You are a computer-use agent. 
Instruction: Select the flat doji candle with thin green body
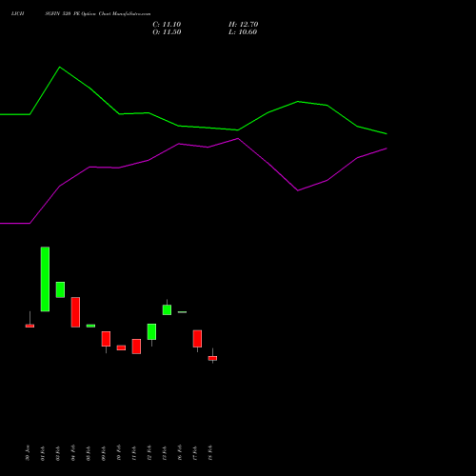pyautogui.click(x=182, y=312)
